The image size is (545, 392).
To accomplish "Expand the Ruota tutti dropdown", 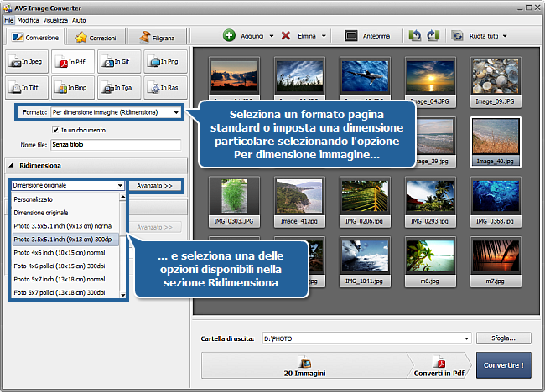I will tap(505, 36).
